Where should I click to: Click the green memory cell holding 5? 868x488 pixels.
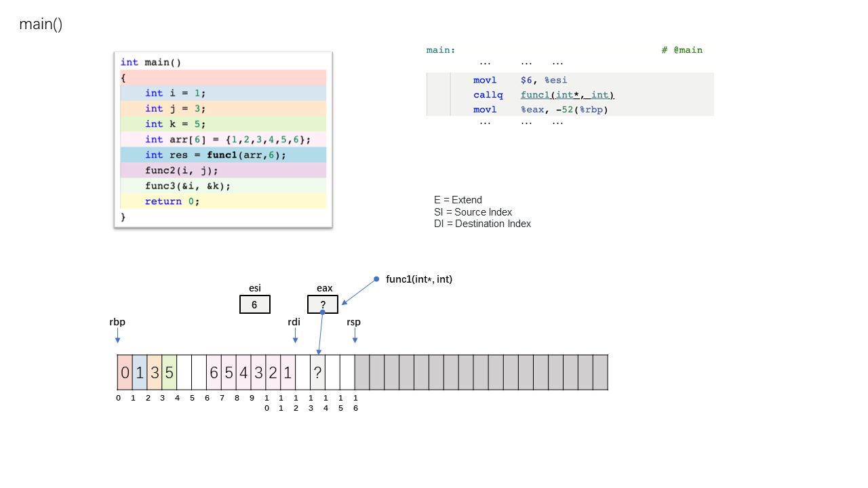point(170,372)
